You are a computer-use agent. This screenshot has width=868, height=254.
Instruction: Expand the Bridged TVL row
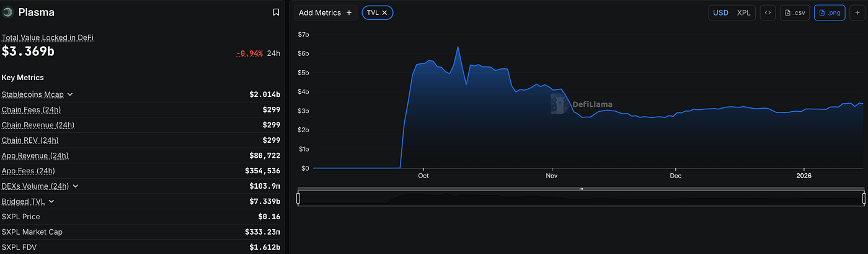51,201
